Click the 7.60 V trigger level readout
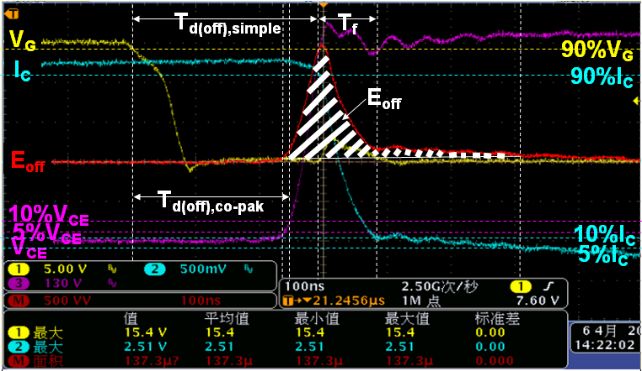Image resolution: width=642 pixels, height=371 pixels. pyautogui.click(x=537, y=301)
